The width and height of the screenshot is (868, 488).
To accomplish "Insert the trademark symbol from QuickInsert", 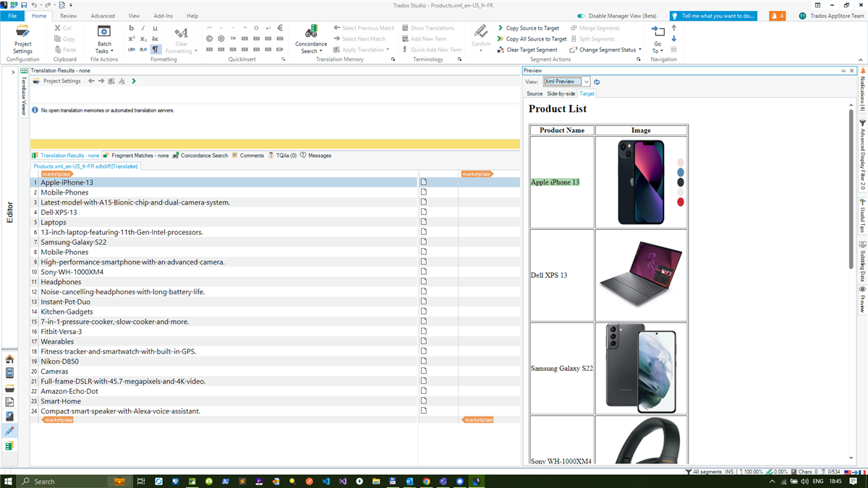I will [x=233, y=39].
